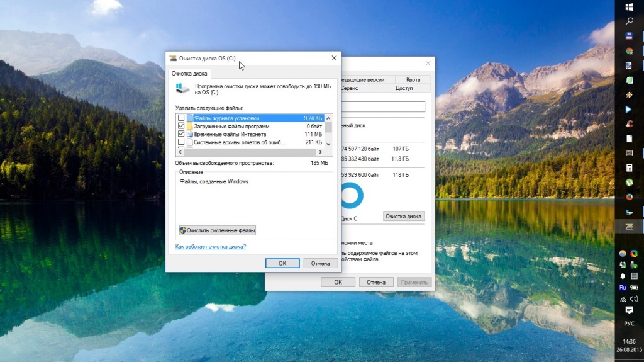Confirm Disk Cleanup with OK button

pyautogui.click(x=282, y=263)
